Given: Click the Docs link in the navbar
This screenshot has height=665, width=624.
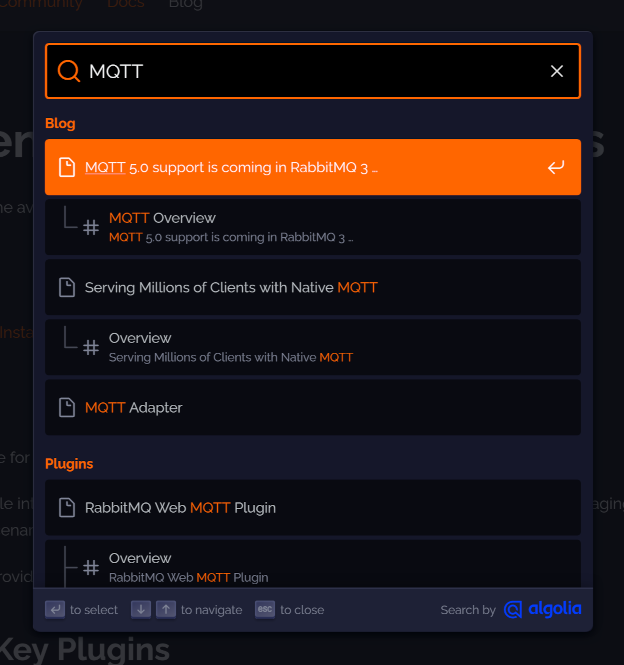Looking at the screenshot, I should click(125, 4).
